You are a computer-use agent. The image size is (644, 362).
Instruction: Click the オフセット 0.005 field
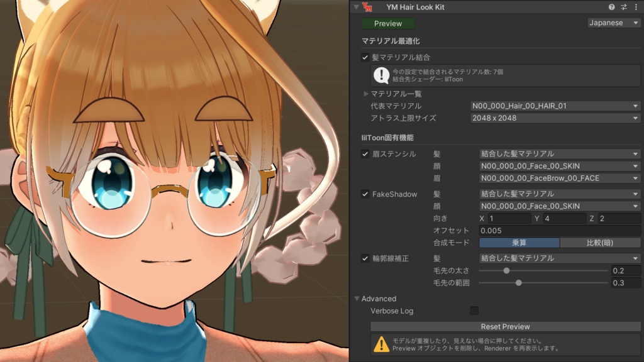click(560, 231)
